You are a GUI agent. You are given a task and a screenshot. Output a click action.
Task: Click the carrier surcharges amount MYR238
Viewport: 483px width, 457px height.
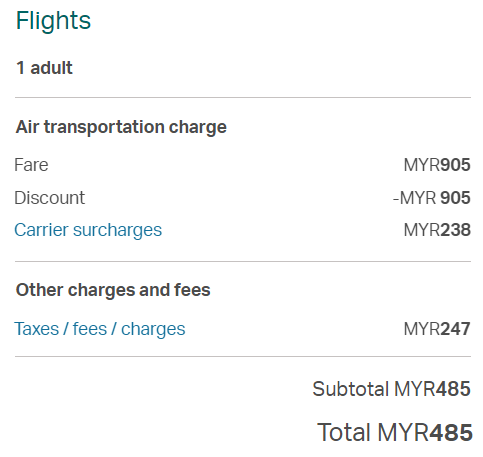point(437,230)
